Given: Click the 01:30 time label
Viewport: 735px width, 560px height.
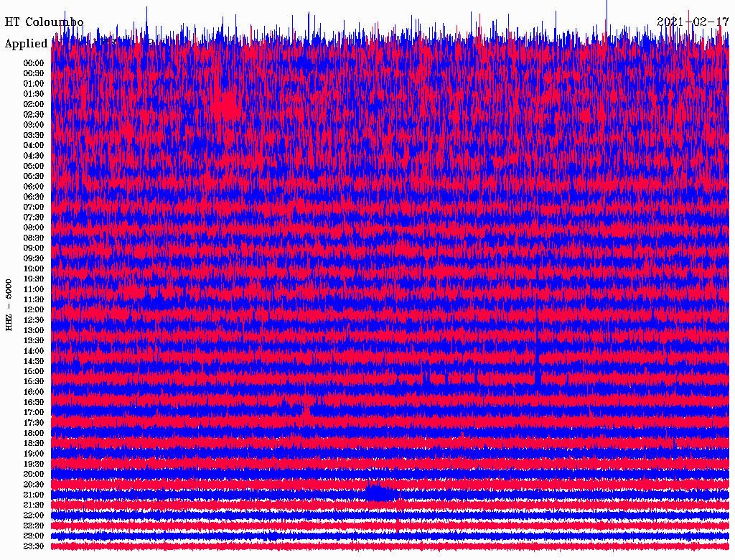Looking at the screenshot, I should pos(34,94).
